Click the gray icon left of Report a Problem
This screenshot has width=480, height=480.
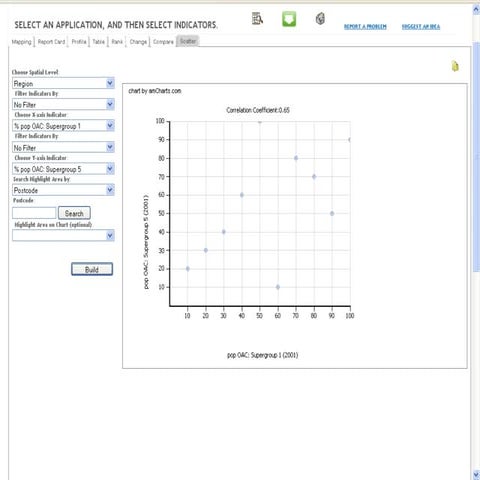320,18
